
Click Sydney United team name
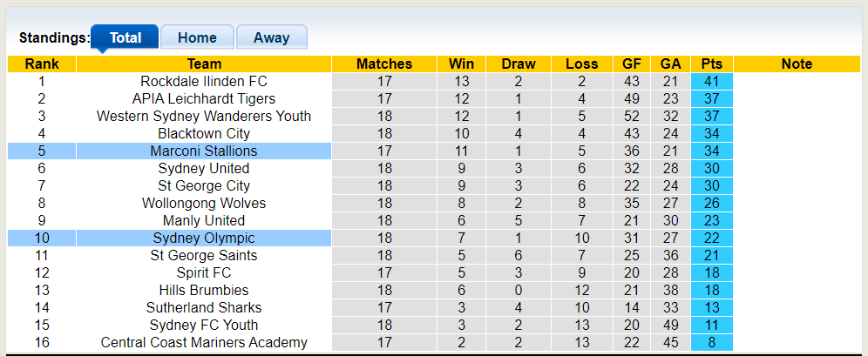tap(204, 168)
